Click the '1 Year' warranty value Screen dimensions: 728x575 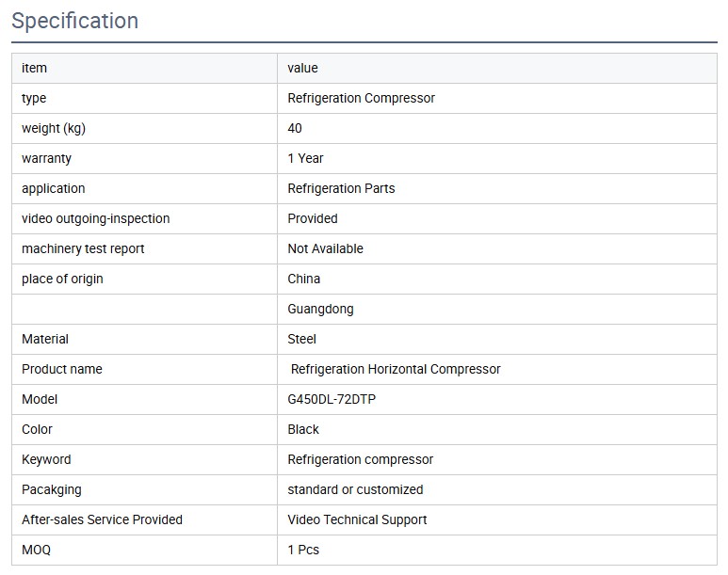pos(305,159)
